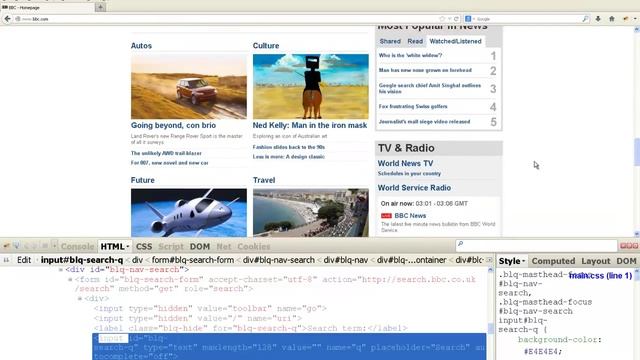Open the Autos section heading
This screenshot has width=640, height=360.
pyautogui.click(x=141, y=46)
